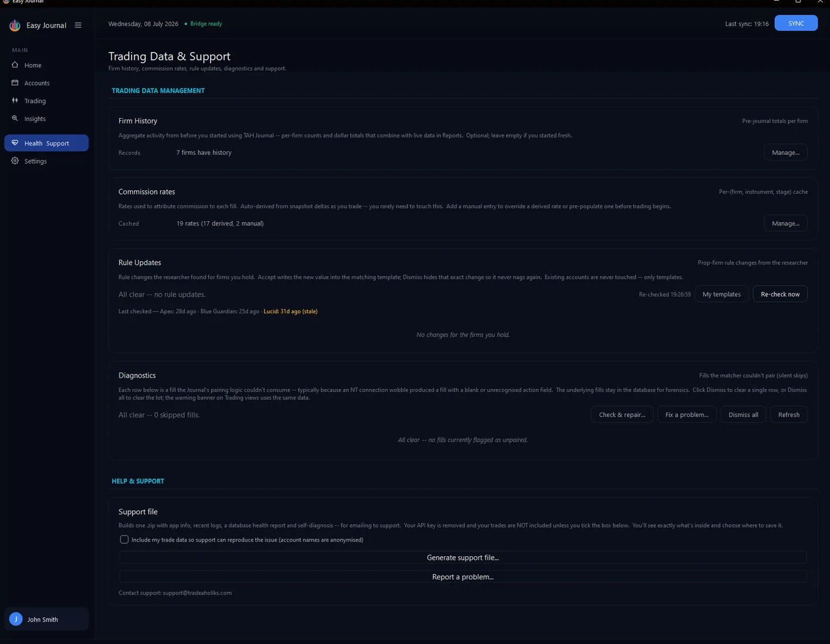Screen dimensions: 830x644
Task: Click the Health Support heart icon
Action: coord(15,143)
